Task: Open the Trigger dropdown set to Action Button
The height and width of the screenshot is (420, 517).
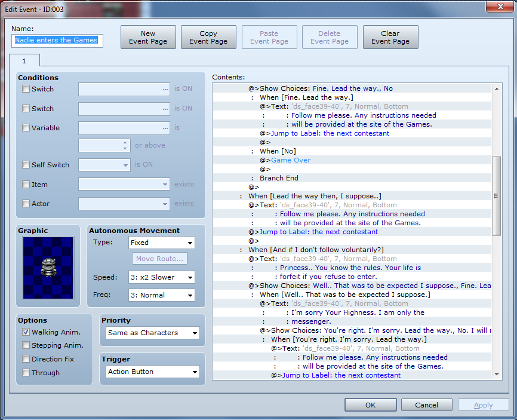Action: point(152,372)
